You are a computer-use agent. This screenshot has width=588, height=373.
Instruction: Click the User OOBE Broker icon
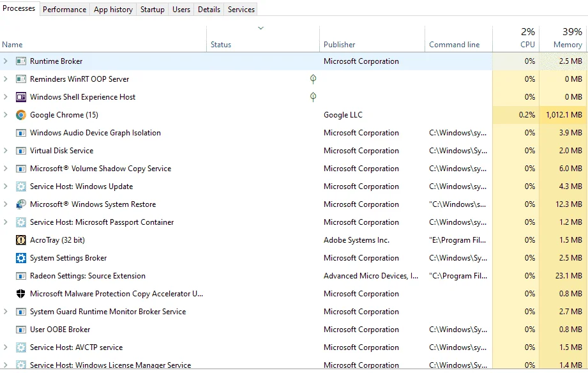coord(20,330)
